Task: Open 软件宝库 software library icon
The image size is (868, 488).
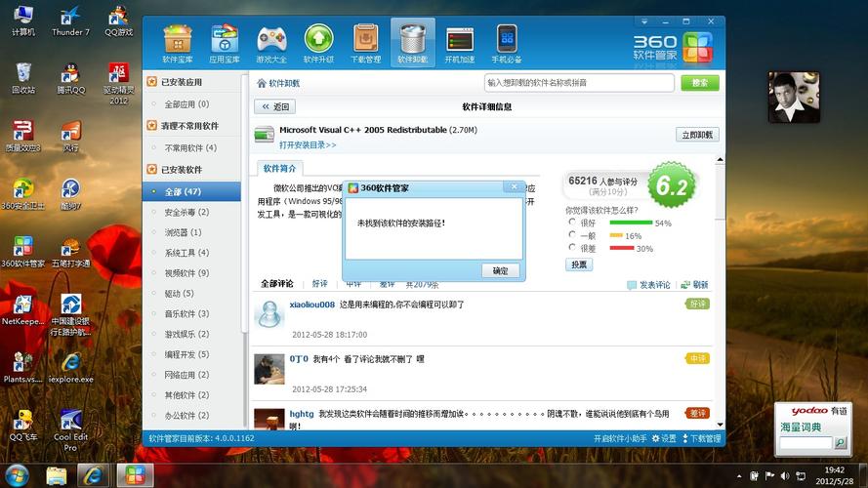Action: tap(178, 44)
